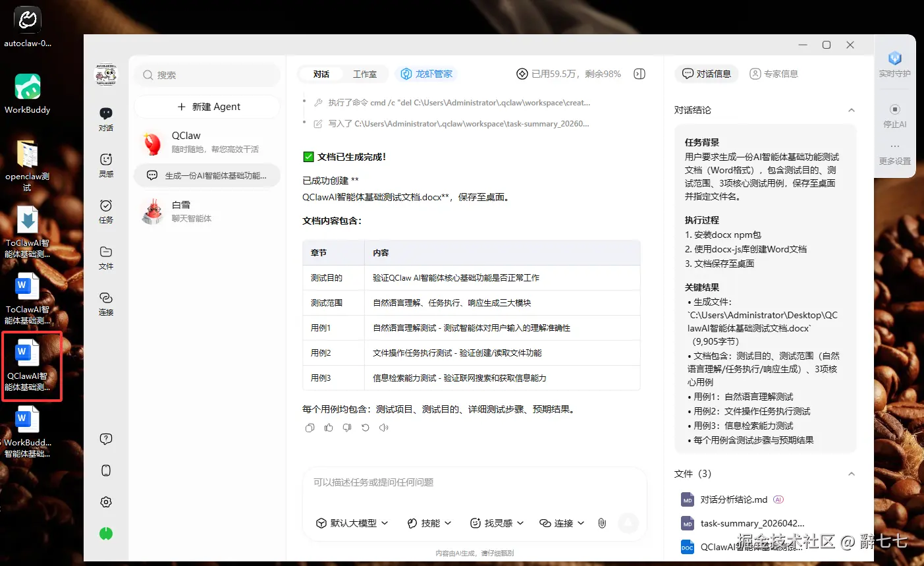
Task: Open the 连接 dropdown in input bar
Action: point(562,523)
